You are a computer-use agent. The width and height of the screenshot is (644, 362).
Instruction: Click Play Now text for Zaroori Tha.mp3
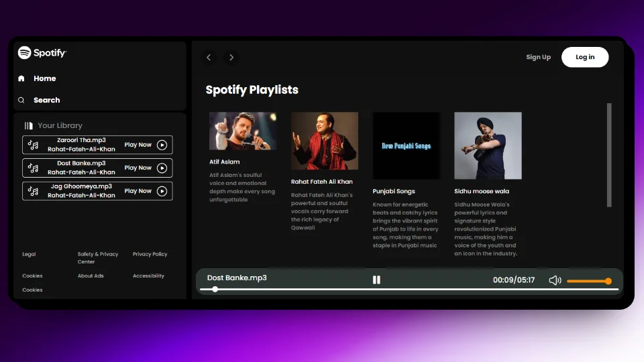138,145
